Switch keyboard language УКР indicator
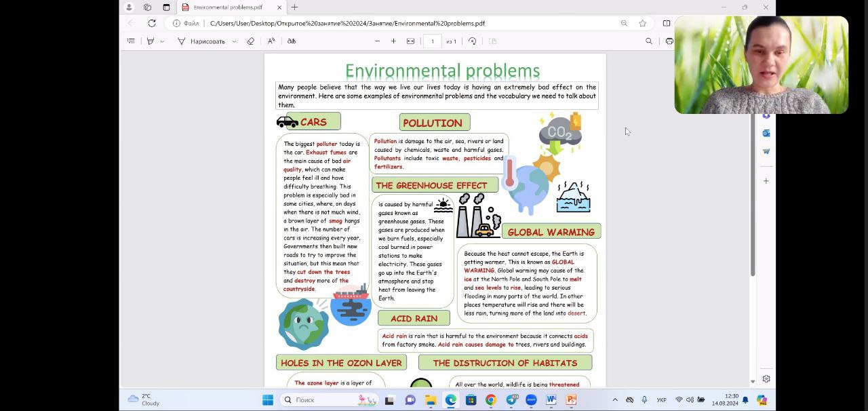This screenshot has height=411, width=868. pos(661,400)
